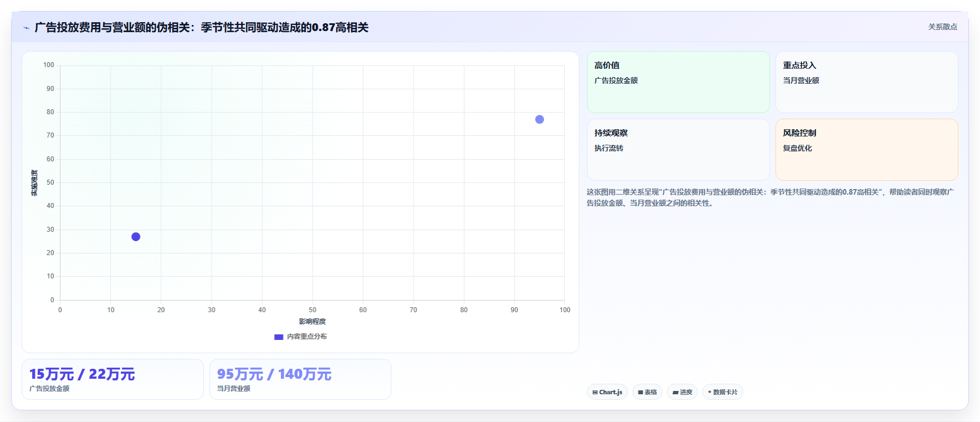The height and width of the screenshot is (422, 980).
Task: Select the light purple scatter point near 95
Action: [x=539, y=119]
